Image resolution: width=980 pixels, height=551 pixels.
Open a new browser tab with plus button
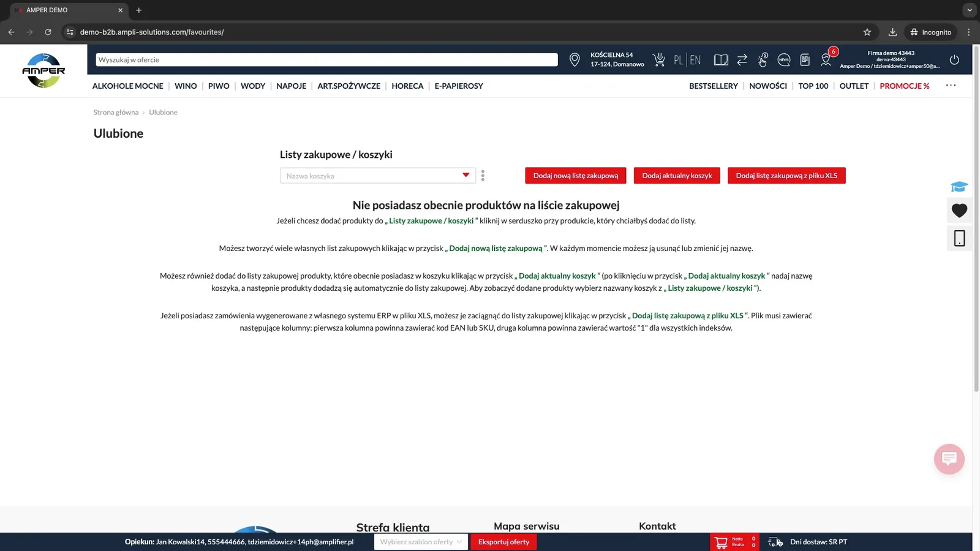click(138, 10)
